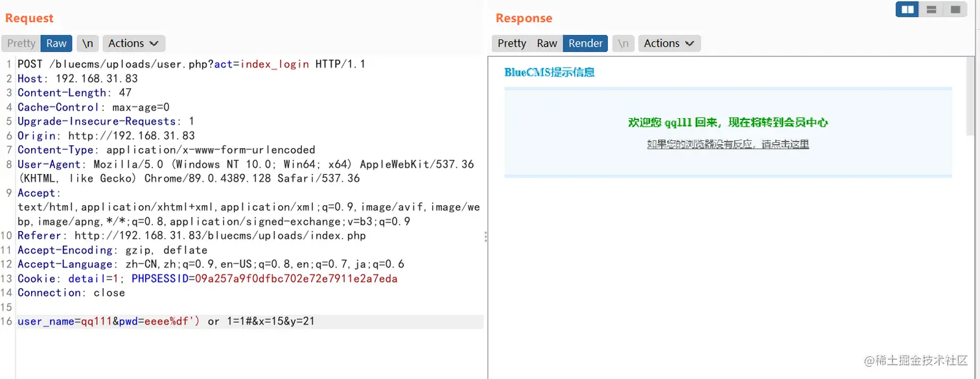Screen dimensions: 980x379
Task: Click the Cache-Control: max-age=0 line
Action: coord(93,107)
